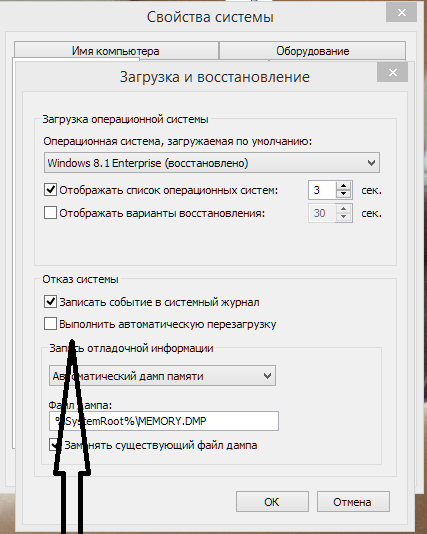Close the 'Свойства системы' window
This screenshot has height=534, width=427.
pos(401,13)
